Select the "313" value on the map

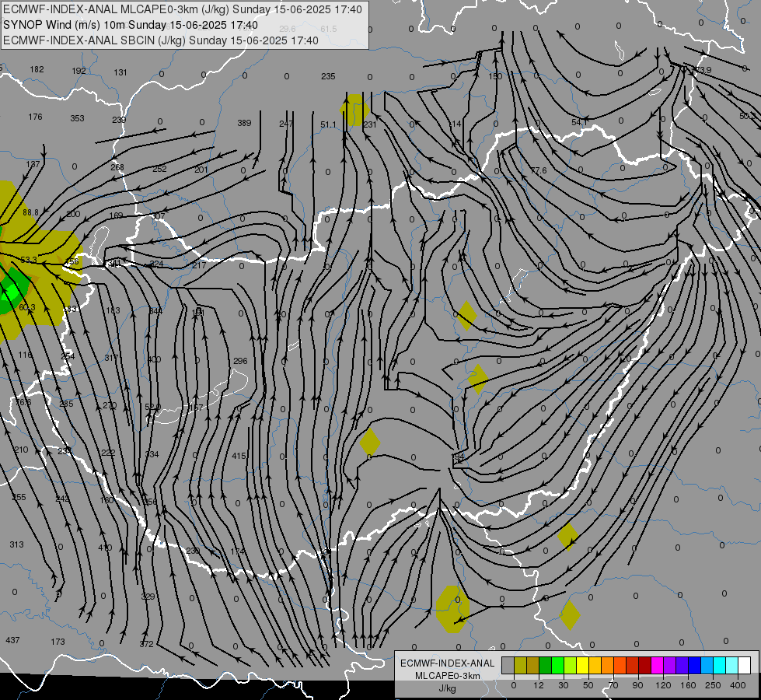point(16,544)
